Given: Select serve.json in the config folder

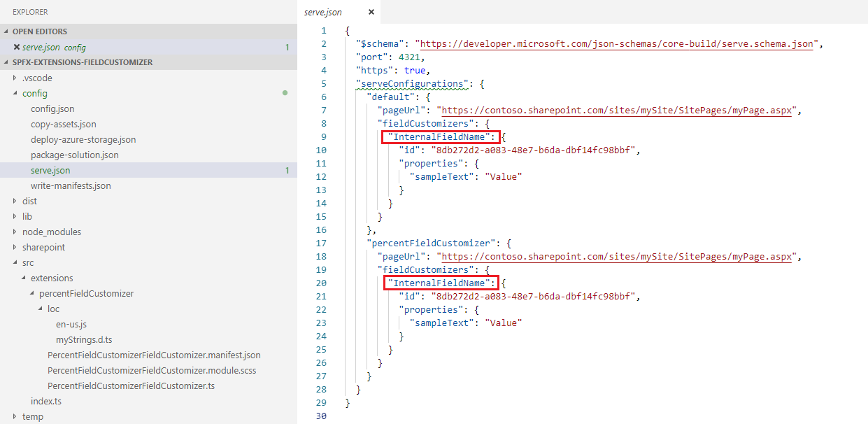Looking at the screenshot, I should pos(50,171).
